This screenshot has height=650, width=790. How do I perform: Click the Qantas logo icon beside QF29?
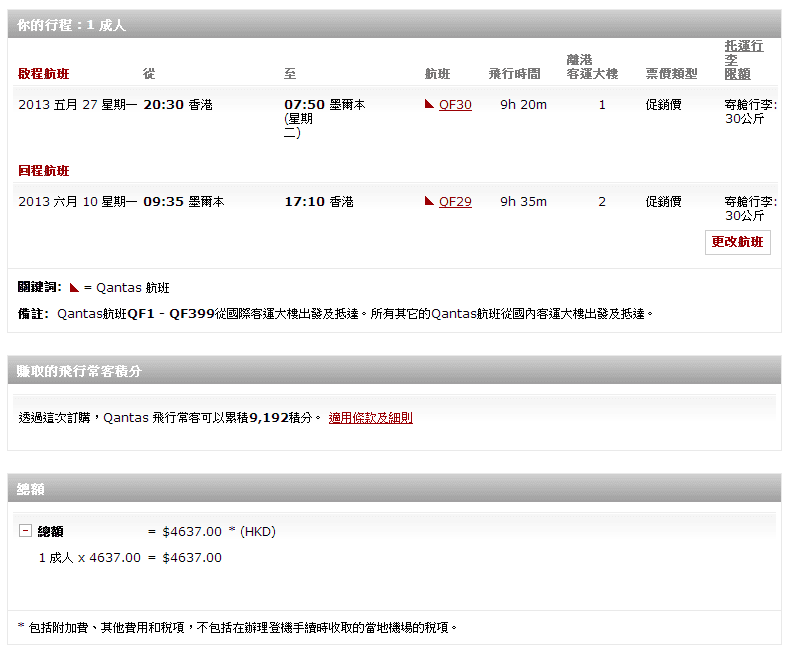[x=430, y=201]
